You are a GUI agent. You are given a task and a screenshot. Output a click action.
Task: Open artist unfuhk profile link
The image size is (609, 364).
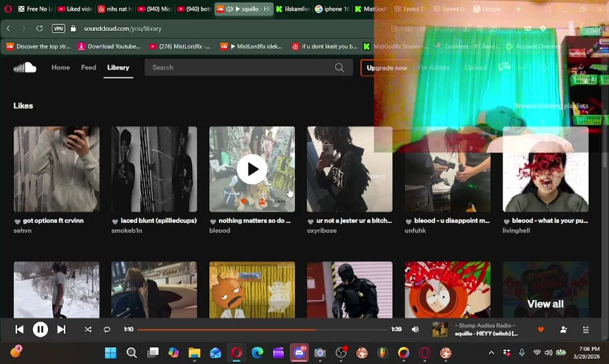click(x=415, y=231)
